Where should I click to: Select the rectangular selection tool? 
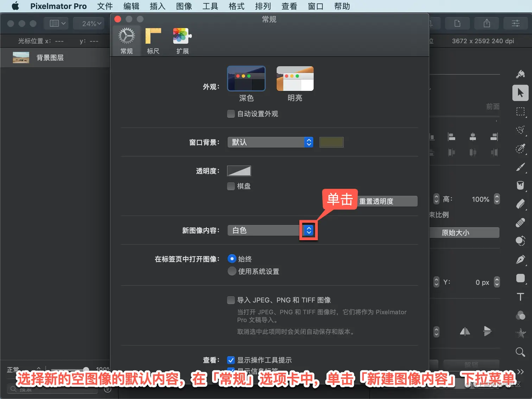tap(520, 112)
